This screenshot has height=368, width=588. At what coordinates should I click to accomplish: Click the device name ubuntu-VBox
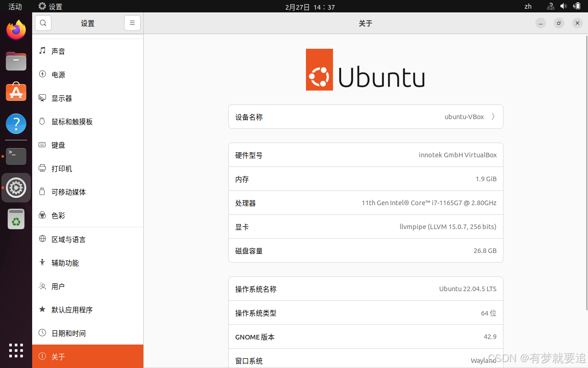tap(464, 117)
